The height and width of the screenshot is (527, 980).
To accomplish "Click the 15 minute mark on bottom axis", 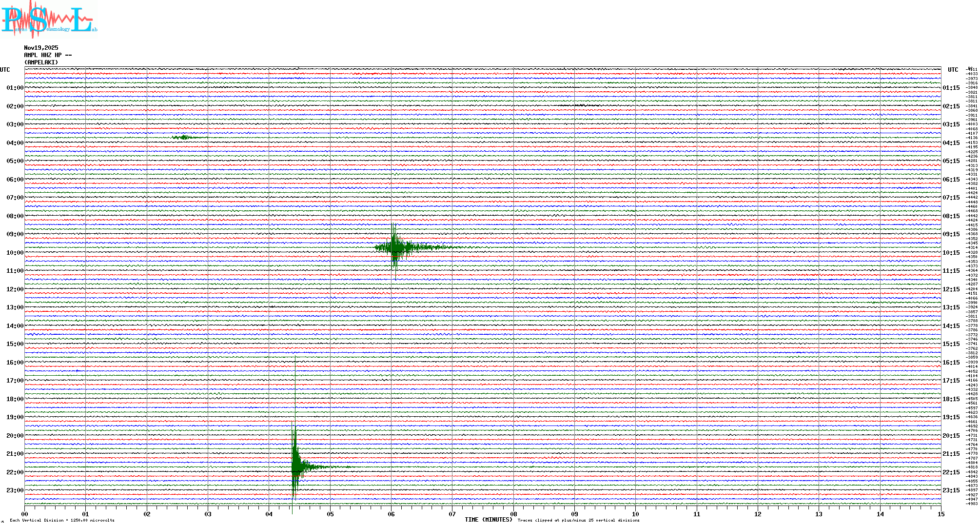I will point(941,514).
